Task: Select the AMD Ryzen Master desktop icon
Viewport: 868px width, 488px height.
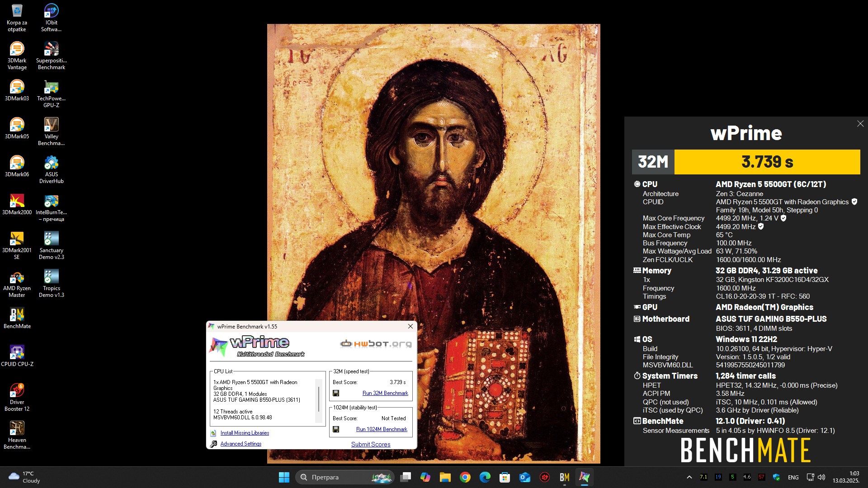Action: (x=17, y=284)
